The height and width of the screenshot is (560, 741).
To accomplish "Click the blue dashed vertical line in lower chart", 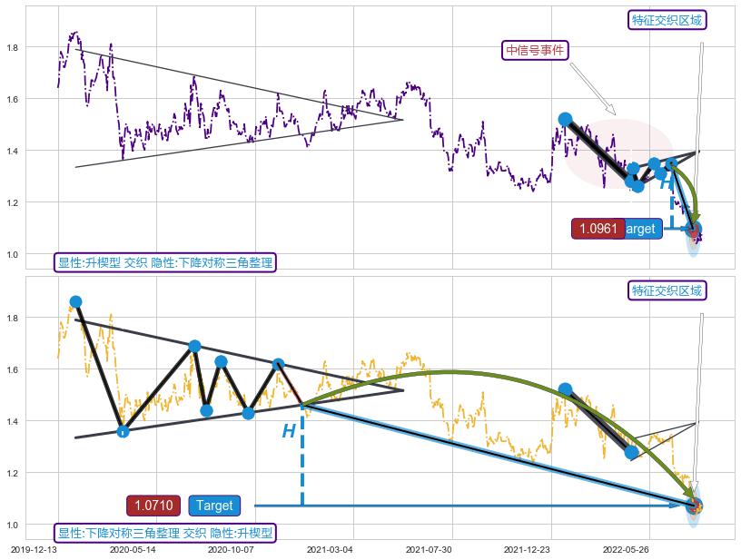I will [x=301, y=458].
